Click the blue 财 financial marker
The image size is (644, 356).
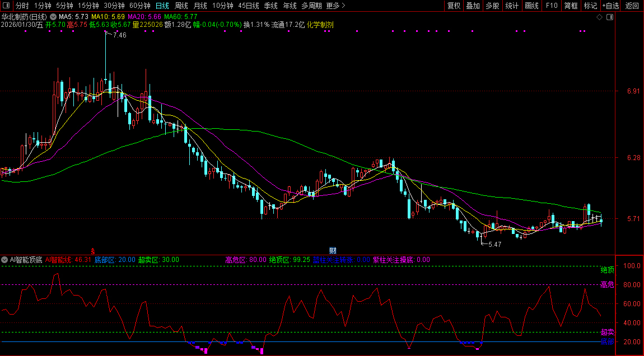pos(332,250)
